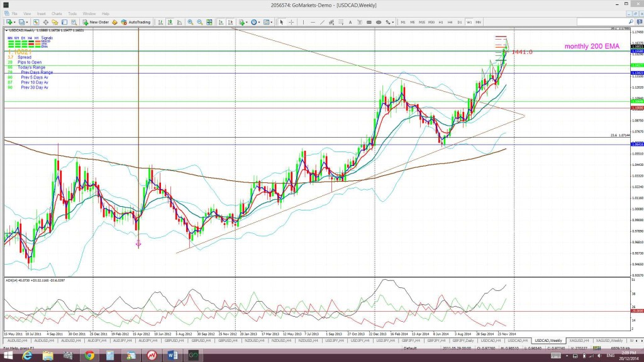Open File Explorer from the taskbar
The width and height of the screenshot is (644, 362).
pos(48,356)
